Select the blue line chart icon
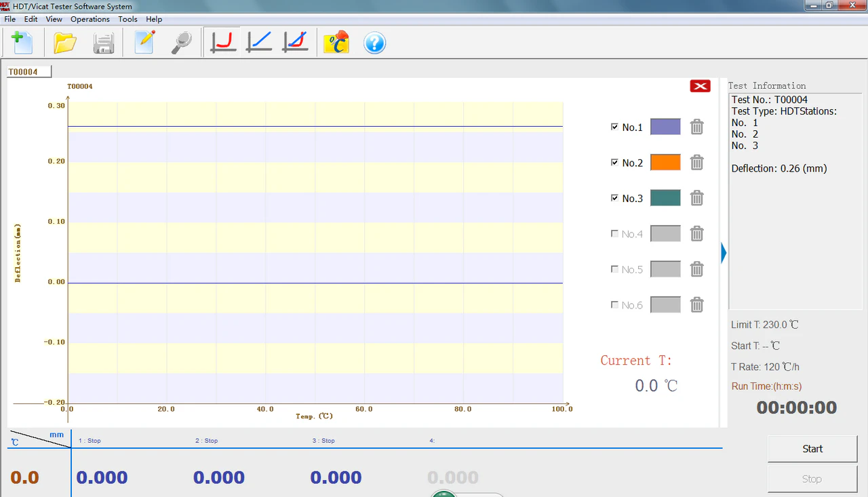 [259, 43]
